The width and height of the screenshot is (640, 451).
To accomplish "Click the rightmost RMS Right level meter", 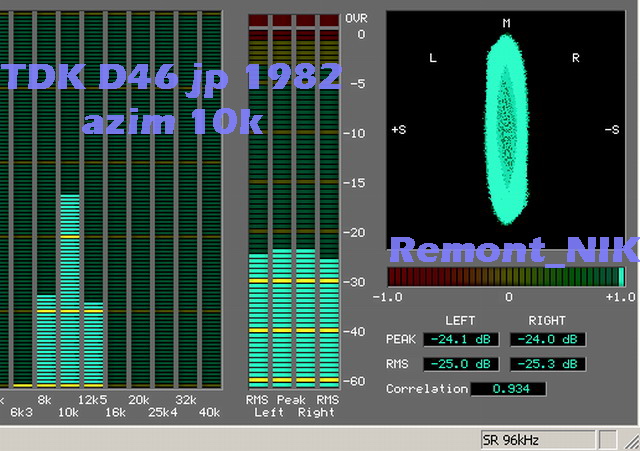I will coord(329,320).
